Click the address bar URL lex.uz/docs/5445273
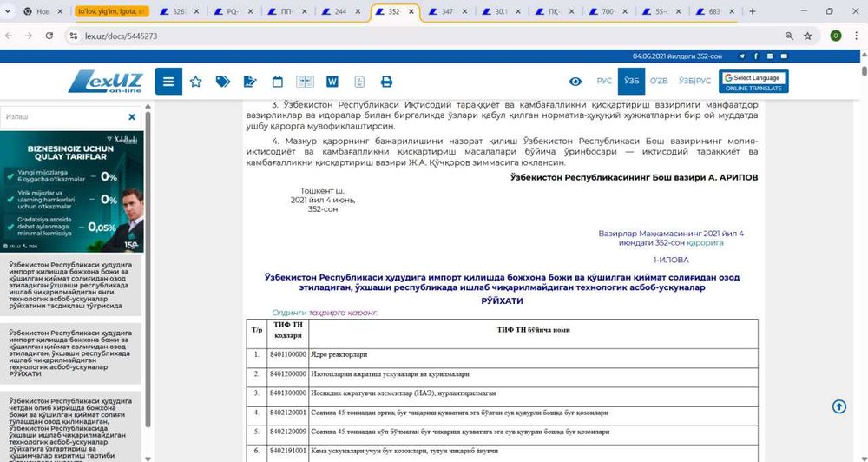Image resolution: width=868 pixels, height=462 pixels. tap(121, 36)
